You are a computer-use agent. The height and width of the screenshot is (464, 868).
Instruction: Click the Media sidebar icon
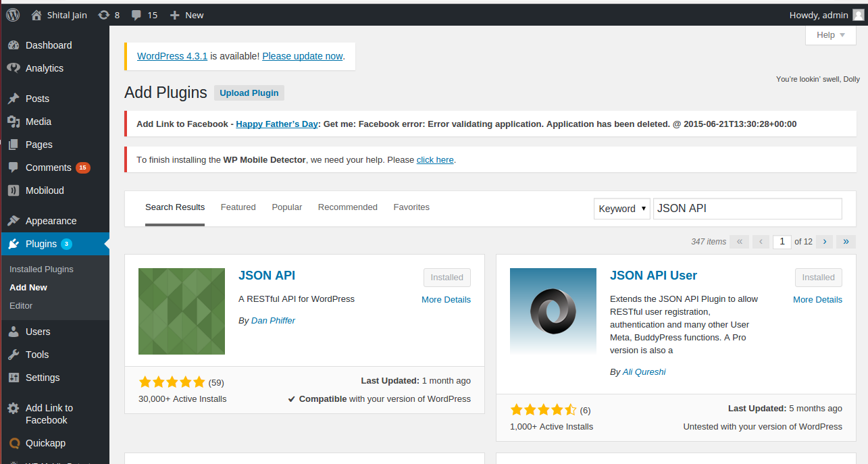point(14,122)
